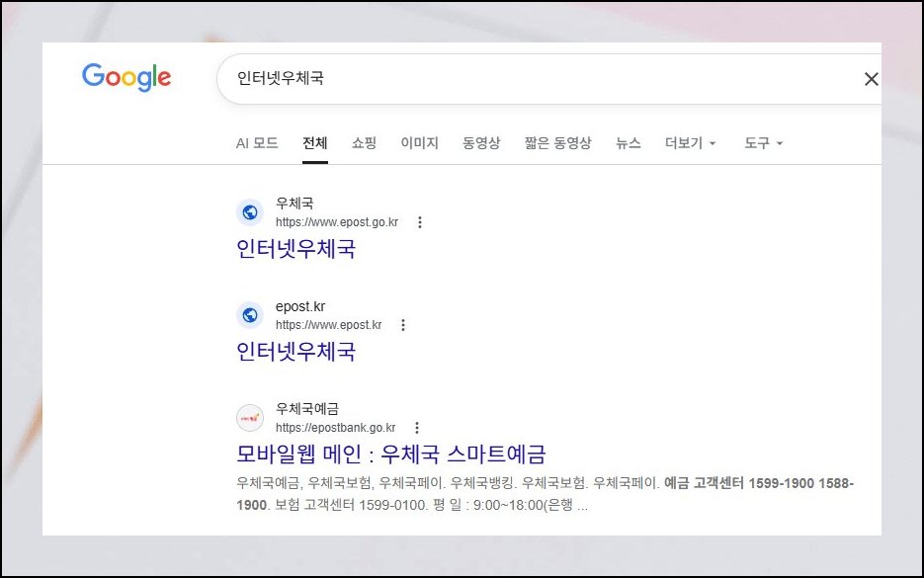Viewport: 924px width, 578px height.
Task: Click the https://www.epost.go.kr URL text
Action: point(337,222)
